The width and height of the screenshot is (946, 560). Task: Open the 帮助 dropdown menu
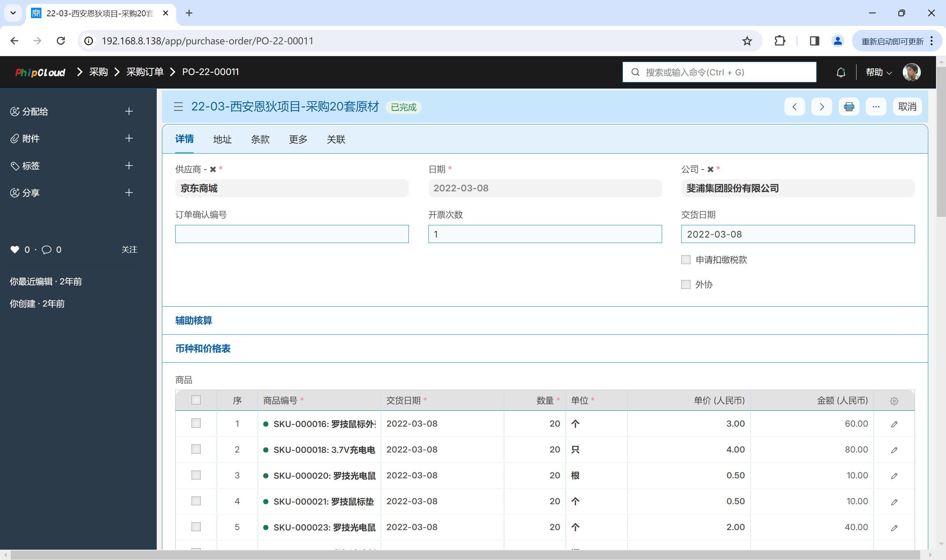pos(878,72)
